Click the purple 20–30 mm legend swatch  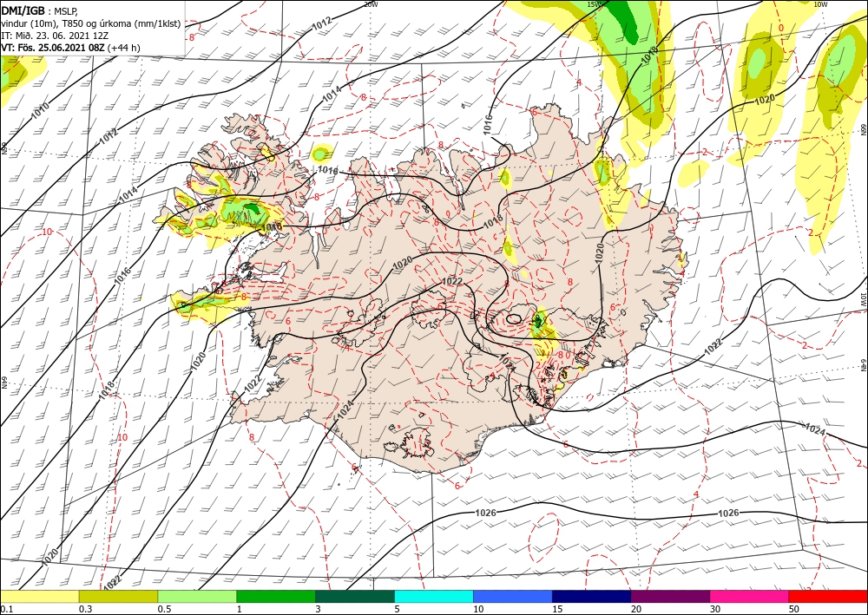(x=670, y=596)
